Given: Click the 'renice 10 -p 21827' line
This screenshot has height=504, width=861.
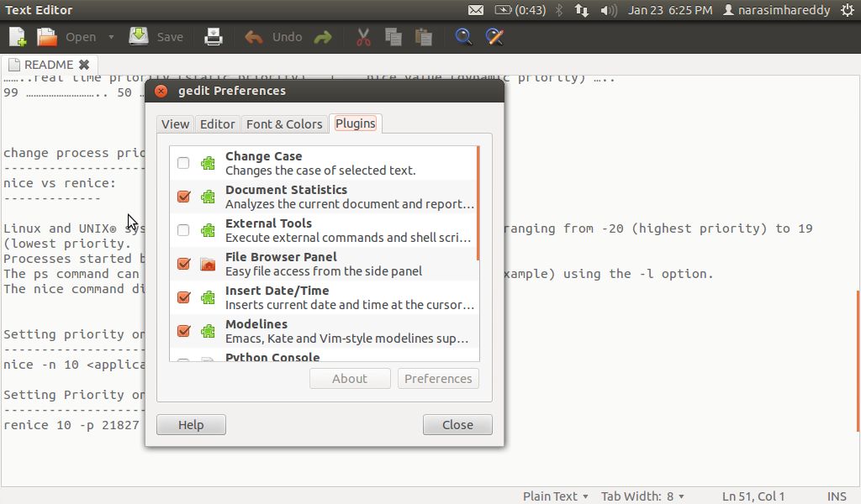Looking at the screenshot, I should pos(71,425).
